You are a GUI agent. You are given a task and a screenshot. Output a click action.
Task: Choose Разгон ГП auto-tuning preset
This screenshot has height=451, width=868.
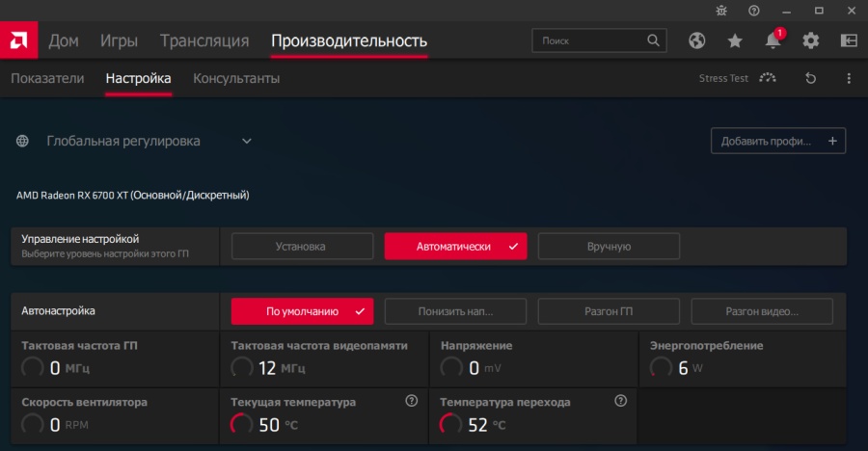[609, 311]
